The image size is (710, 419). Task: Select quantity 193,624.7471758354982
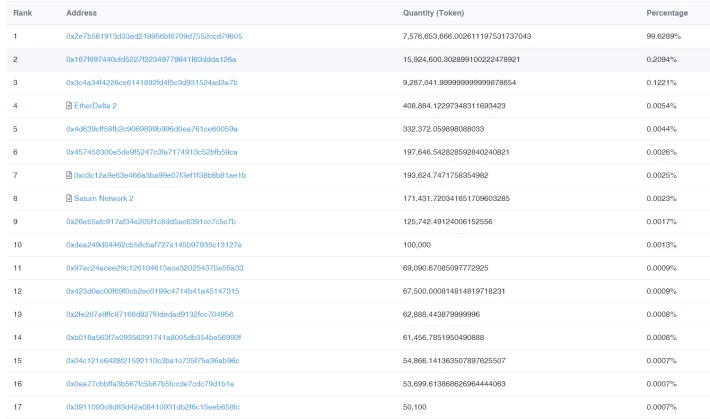pos(446,175)
